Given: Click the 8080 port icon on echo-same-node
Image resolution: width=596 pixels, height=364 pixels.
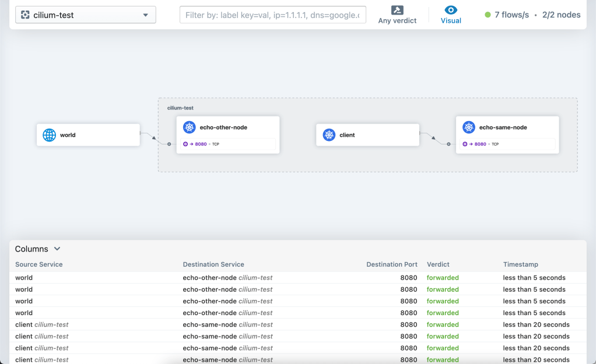Looking at the screenshot, I should click(465, 144).
